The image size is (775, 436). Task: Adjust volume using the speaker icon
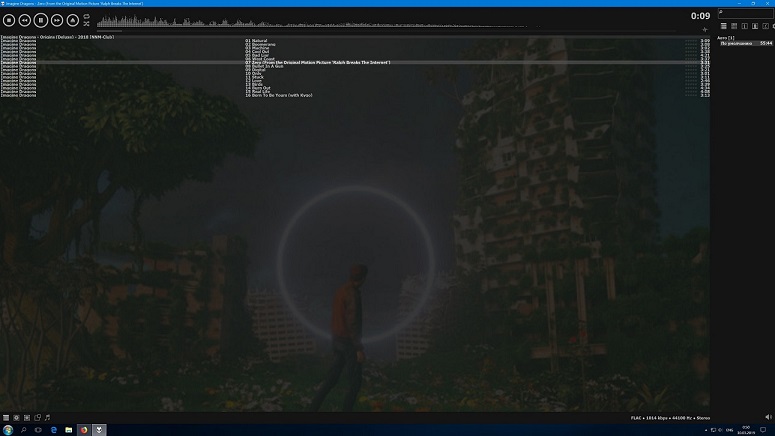coord(768,417)
